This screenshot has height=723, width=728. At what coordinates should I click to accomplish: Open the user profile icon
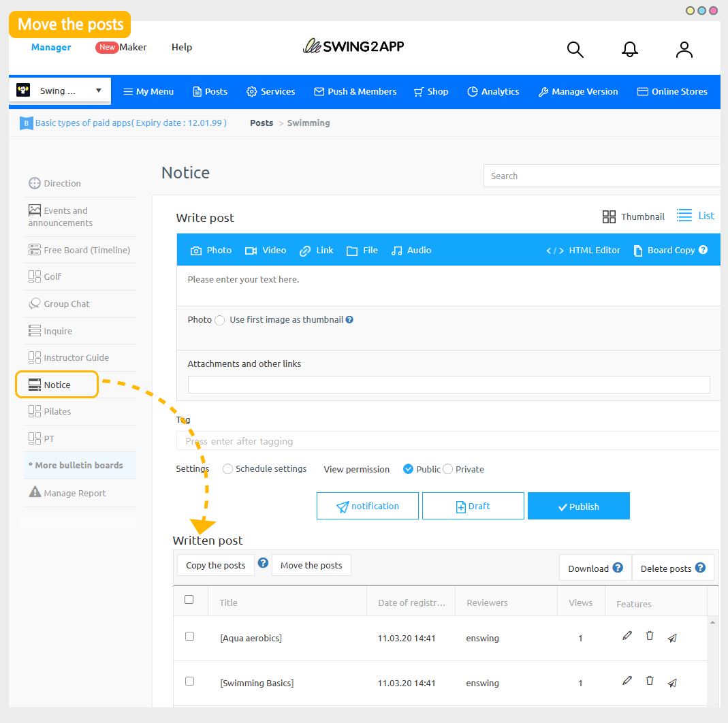pos(684,50)
